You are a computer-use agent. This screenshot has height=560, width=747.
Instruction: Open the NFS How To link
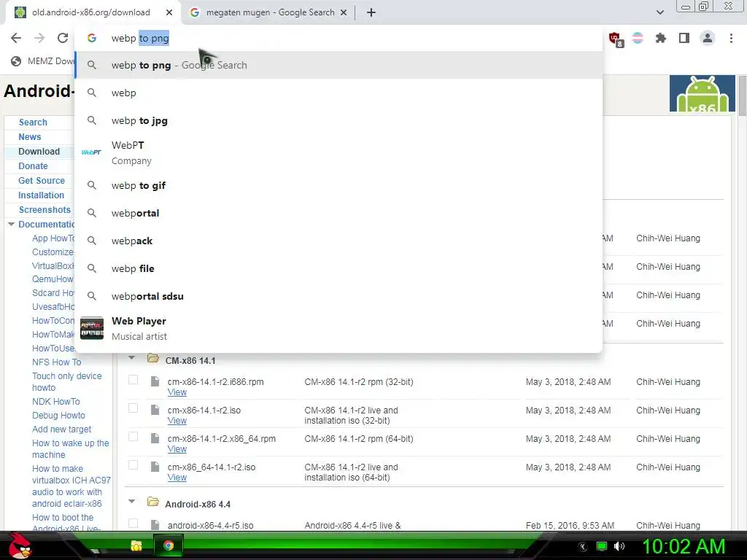click(x=57, y=362)
